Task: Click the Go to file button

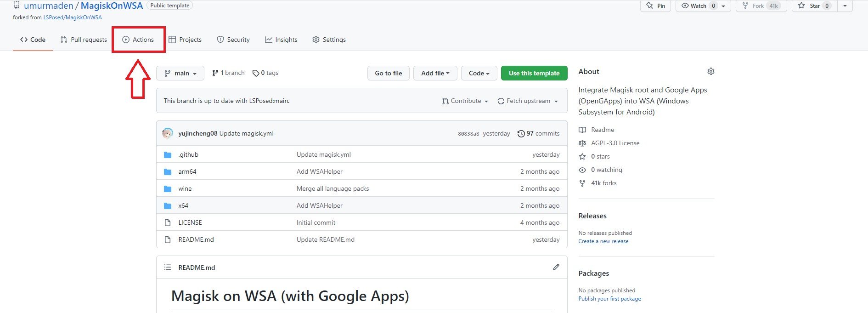Action: click(x=389, y=73)
